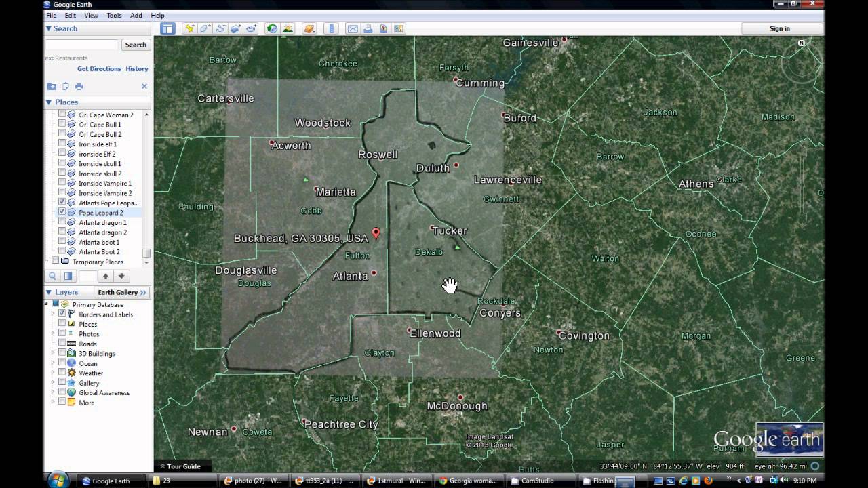Click the Sign in button
This screenshot has height=488, width=868.
[780, 28]
